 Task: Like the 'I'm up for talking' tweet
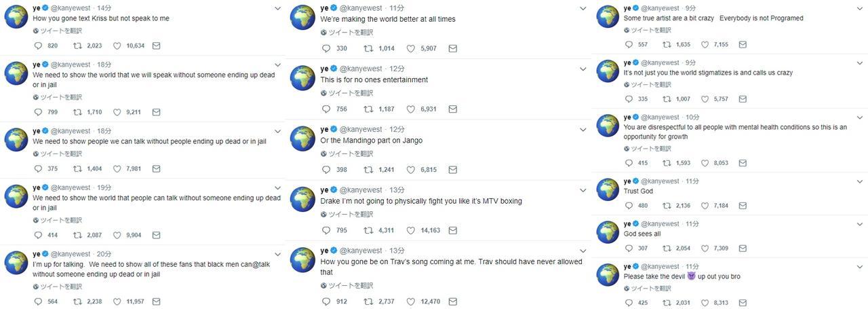117,302
